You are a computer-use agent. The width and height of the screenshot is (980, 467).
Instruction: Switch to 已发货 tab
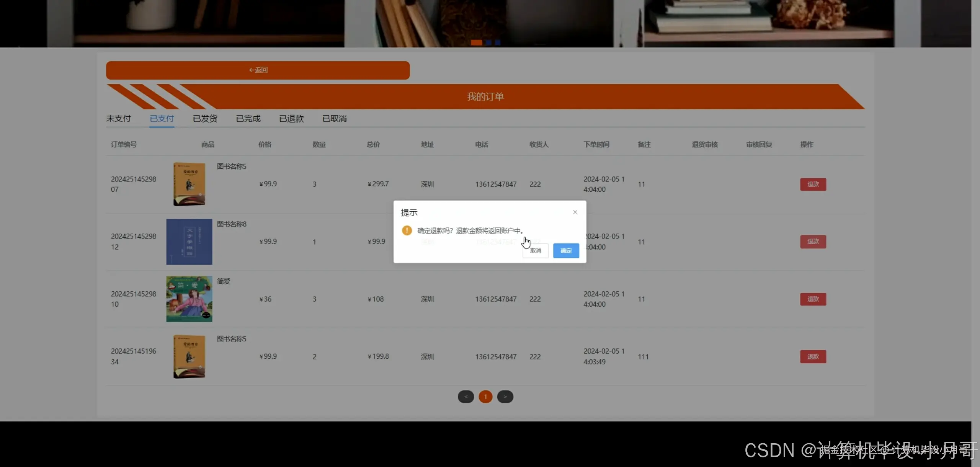[205, 119]
